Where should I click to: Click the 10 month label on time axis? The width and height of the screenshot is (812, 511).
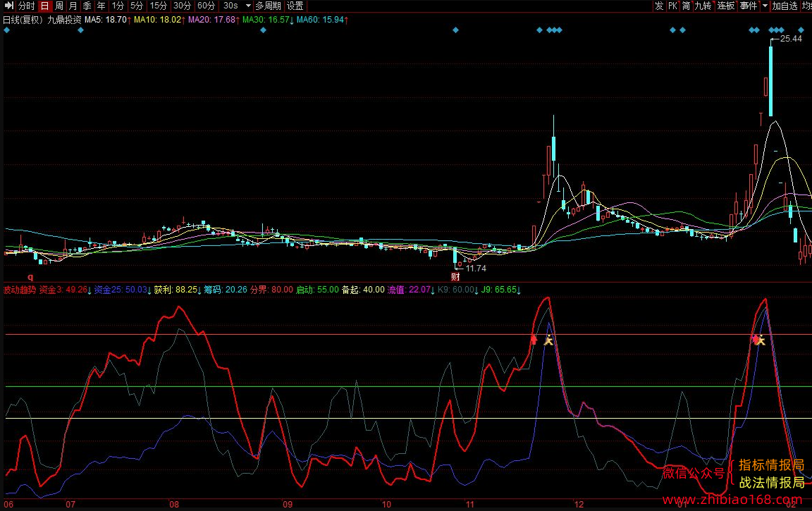pos(386,504)
